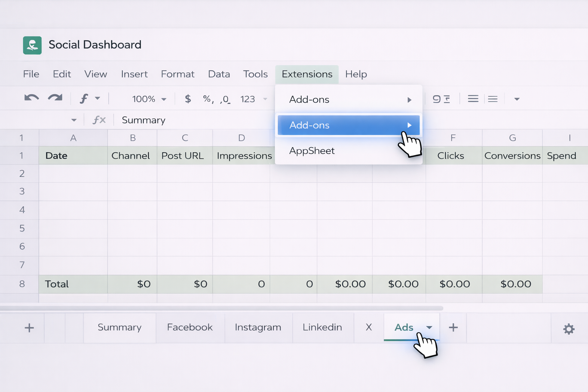Click the first horizontal align lines icon
Viewport: 588px width, 392px height.
(x=473, y=99)
